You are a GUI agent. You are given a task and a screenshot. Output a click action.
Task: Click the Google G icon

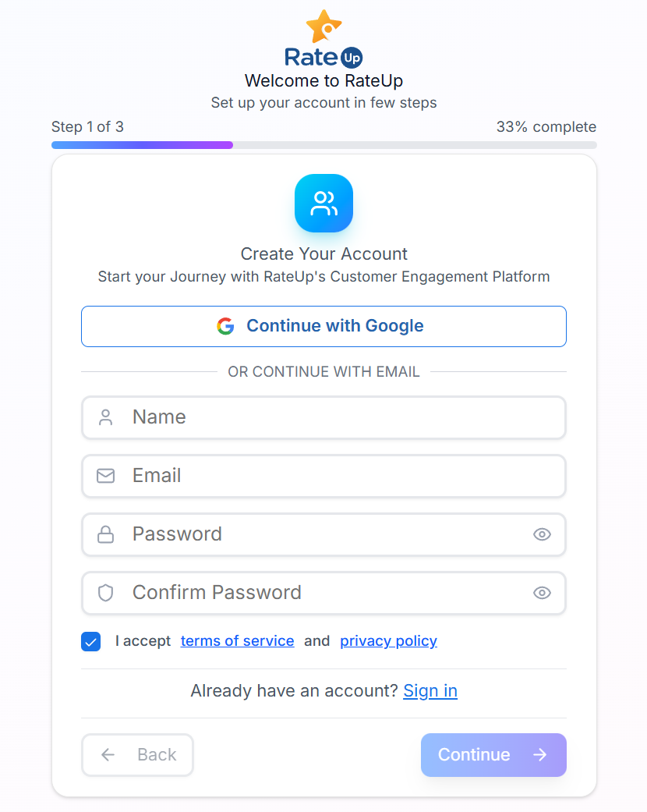pyautogui.click(x=225, y=326)
